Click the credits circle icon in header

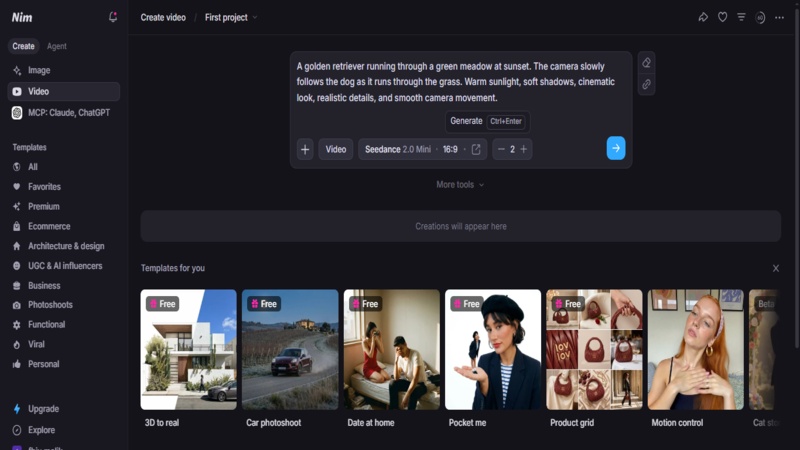(760, 17)
